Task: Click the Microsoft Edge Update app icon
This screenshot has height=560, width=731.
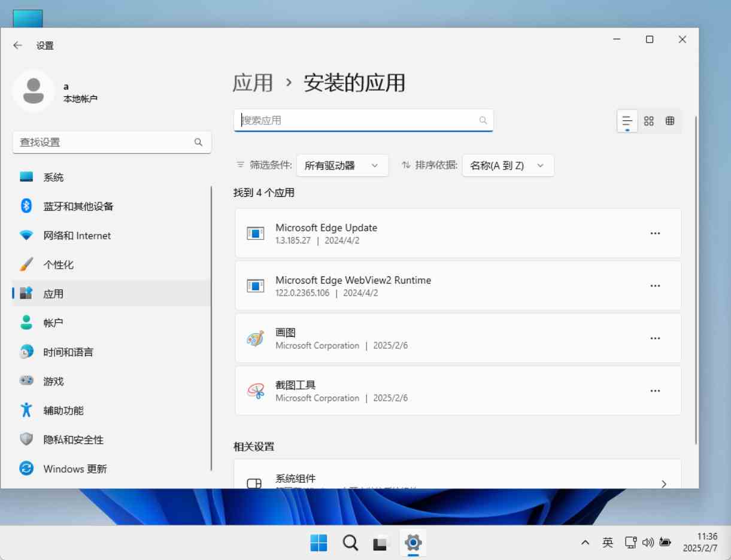Action: 256,233
